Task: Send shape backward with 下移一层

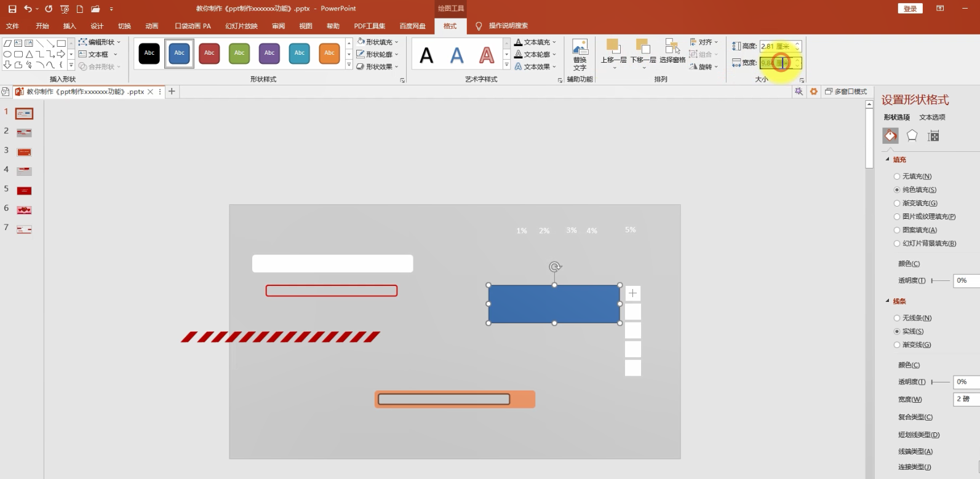Action: click(x=643, y=53)
